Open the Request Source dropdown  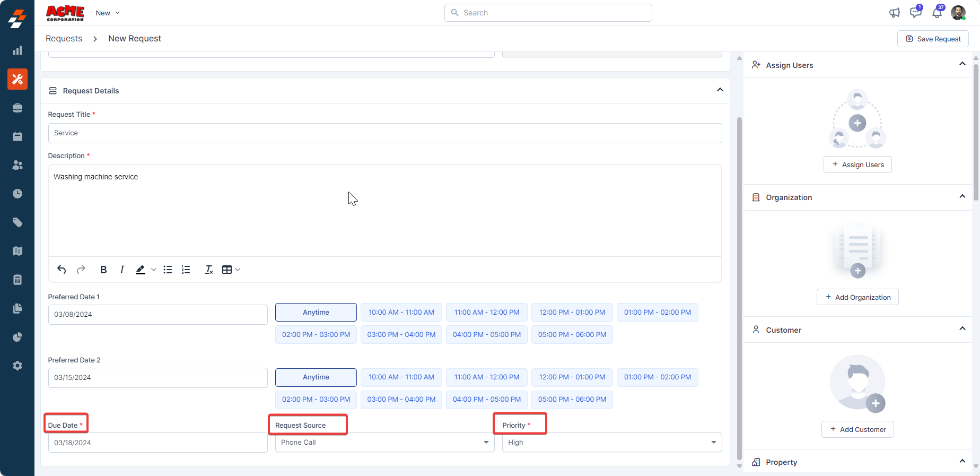(385, 443)
